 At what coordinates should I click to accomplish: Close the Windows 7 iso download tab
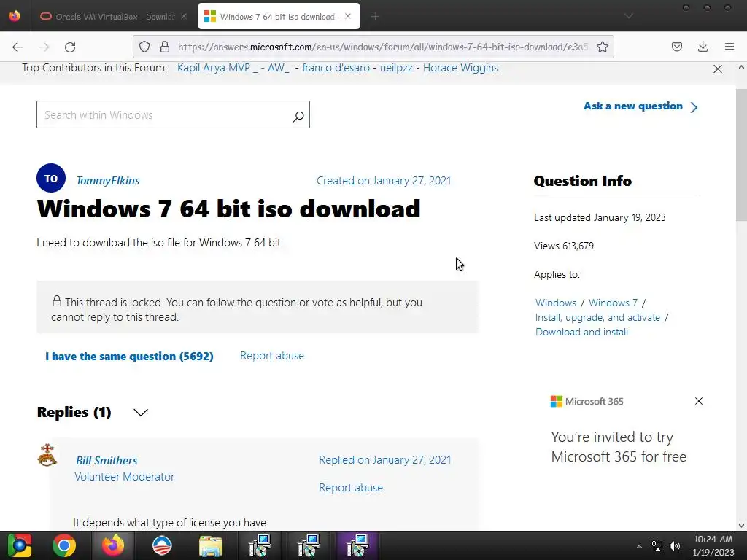(348, 16)
